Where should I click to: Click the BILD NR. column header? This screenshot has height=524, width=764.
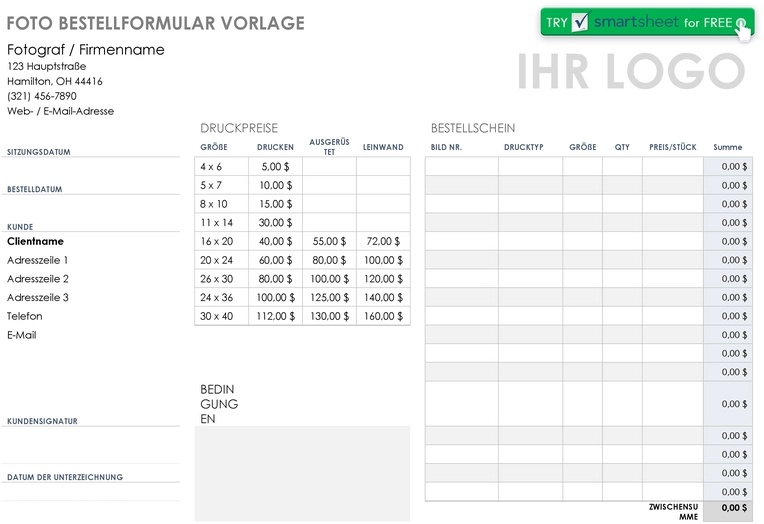(446, 147)
